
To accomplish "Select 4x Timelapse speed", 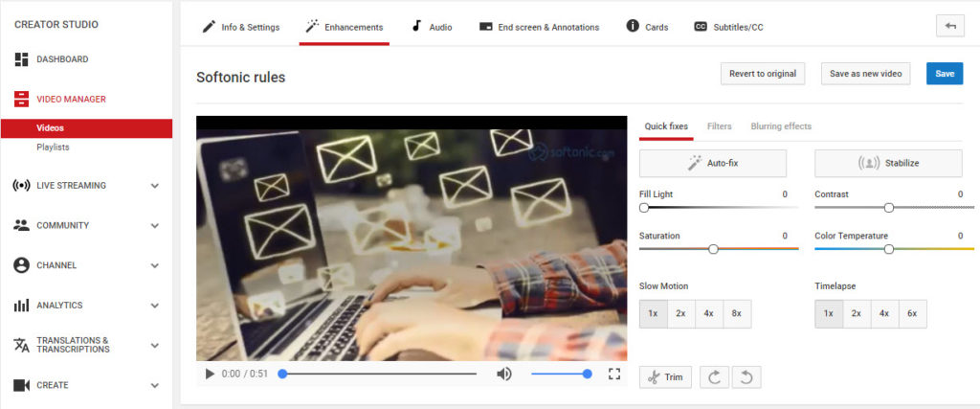I will pos(884,313).
